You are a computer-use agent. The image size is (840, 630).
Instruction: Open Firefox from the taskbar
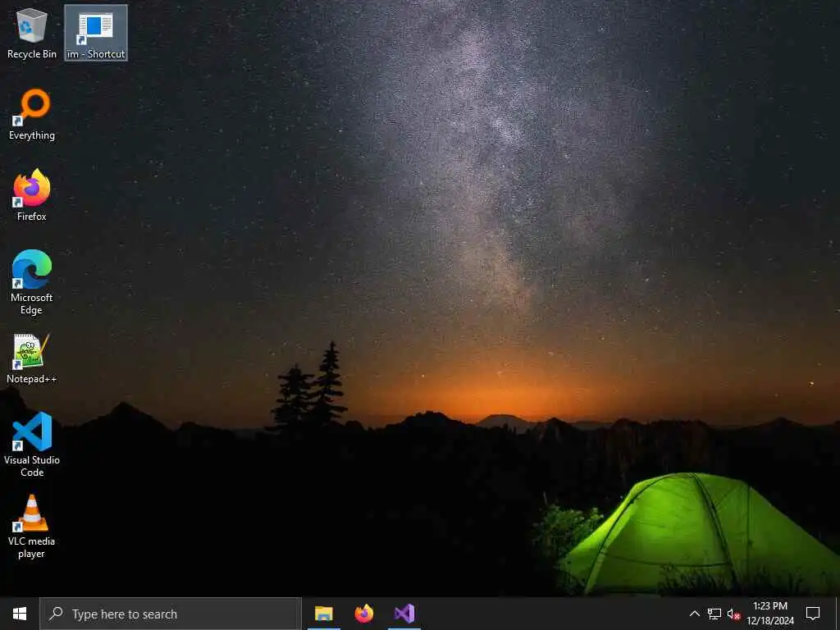tap(363, 614)
